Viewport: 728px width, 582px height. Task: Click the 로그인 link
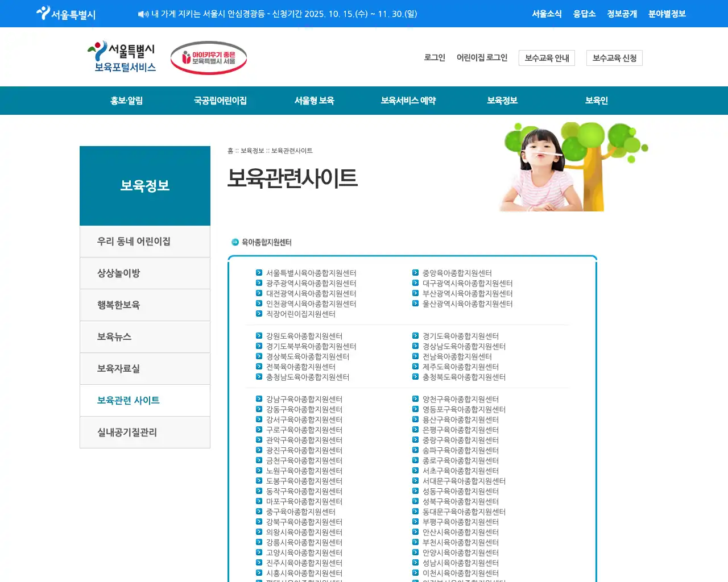(x=434, y=57)
